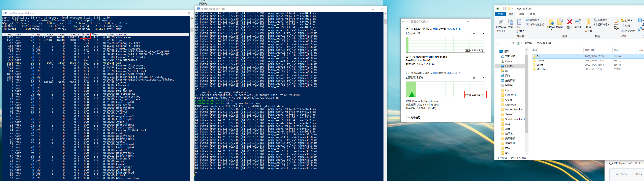Switch to the 查看 ribbon tab
This screenshot has width=644, height=181.
click(532, 14)
